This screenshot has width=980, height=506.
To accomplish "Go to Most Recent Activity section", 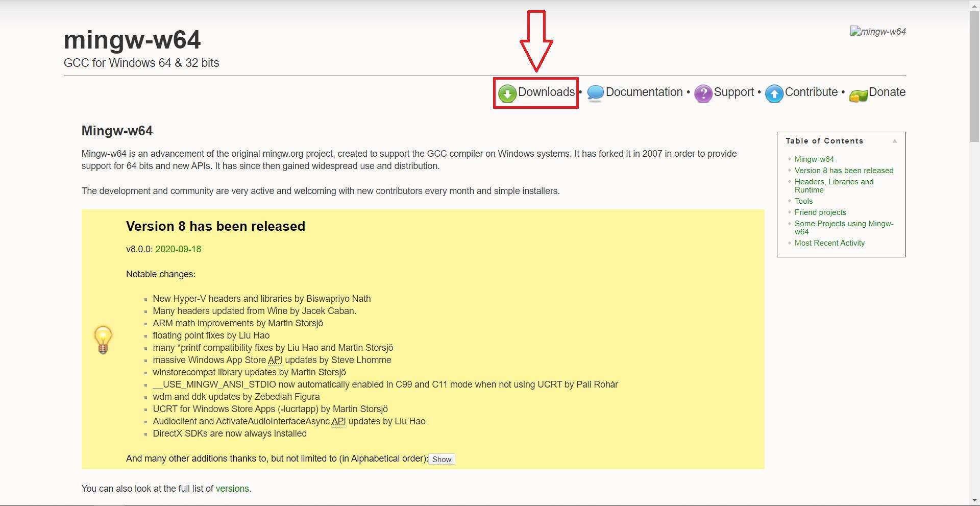I will [x=829, y=243].
